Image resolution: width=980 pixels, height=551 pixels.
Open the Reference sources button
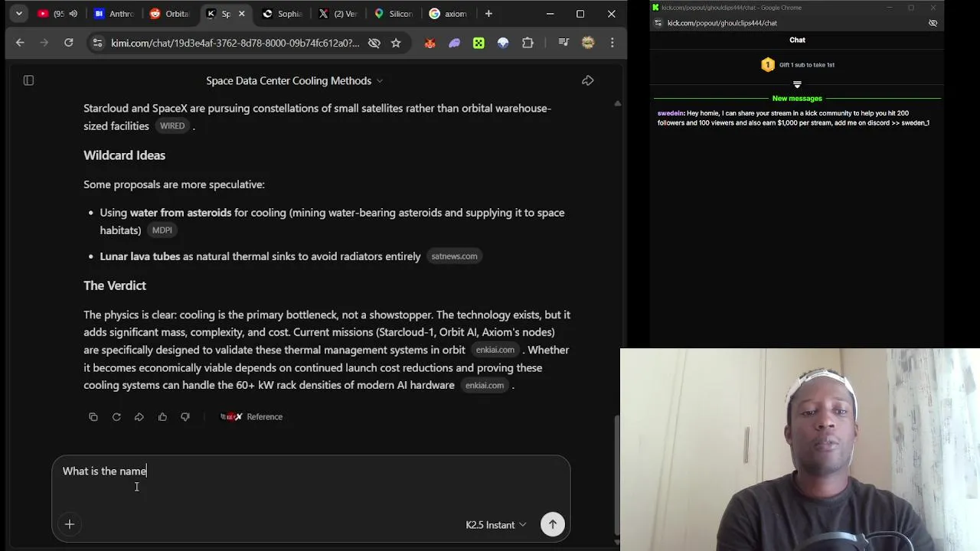coord(252,417)
